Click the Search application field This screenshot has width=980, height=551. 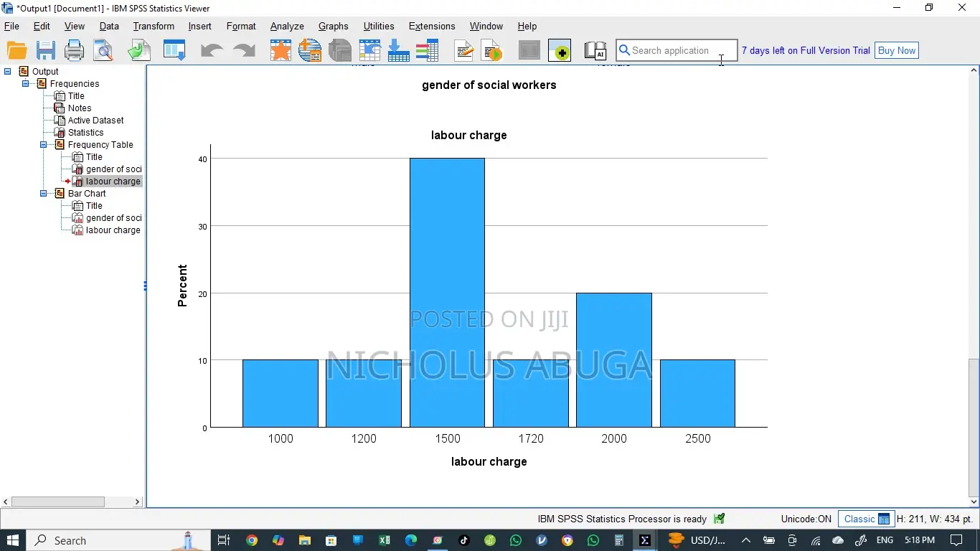tap(677, 50)
